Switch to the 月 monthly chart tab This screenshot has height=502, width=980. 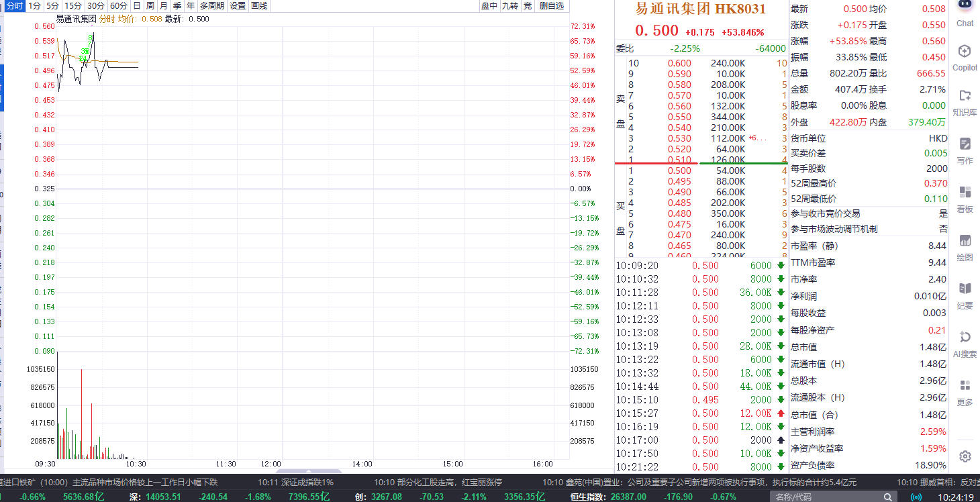point(164,6)
